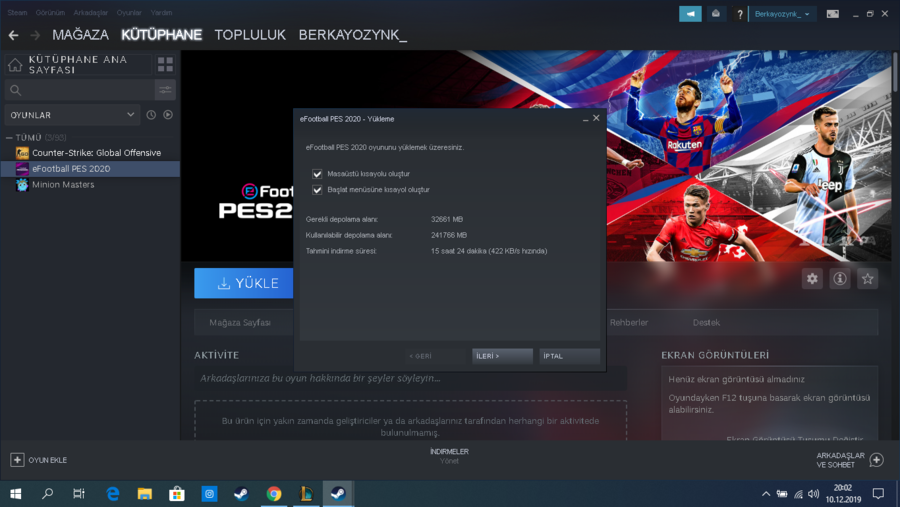Viewport: 900px width, 507px height.
Task: Go to MAĞAZA tab
Action: pos(80,35)
